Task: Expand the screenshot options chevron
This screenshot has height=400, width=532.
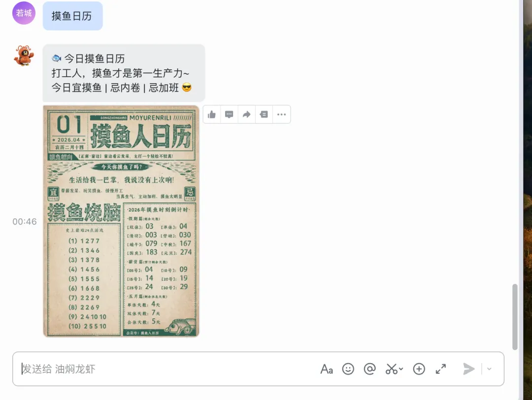Action: 401,369
